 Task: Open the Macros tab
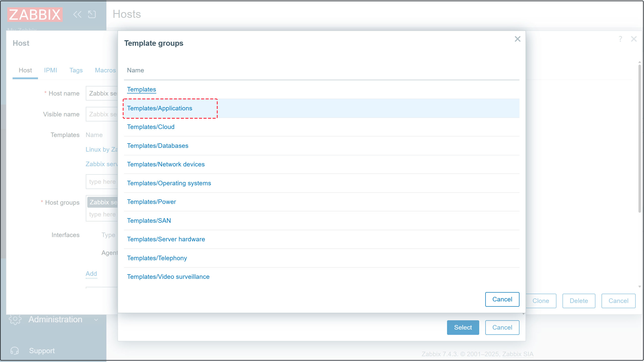(x=105, y=70)
